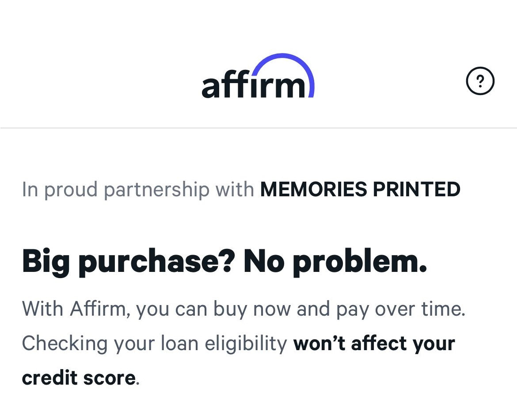Click the word "partnership" in the subtitle
517x420 pixels.
(x=156, y=190)
